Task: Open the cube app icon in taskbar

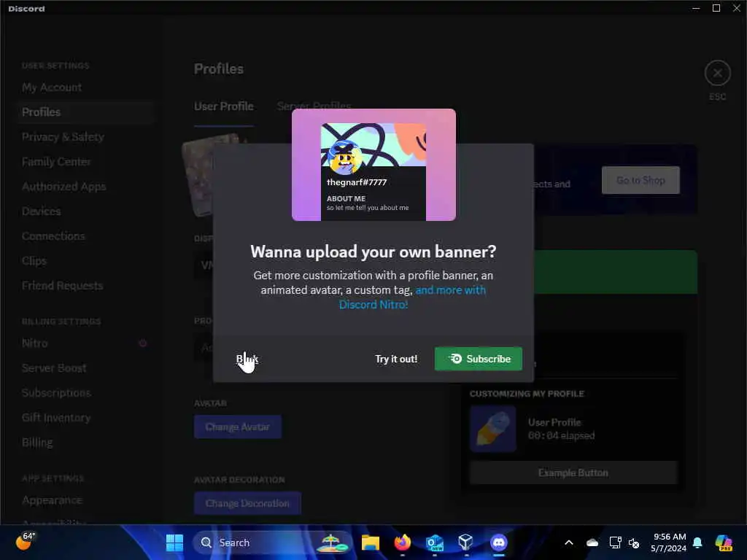Action: point(466,542)
